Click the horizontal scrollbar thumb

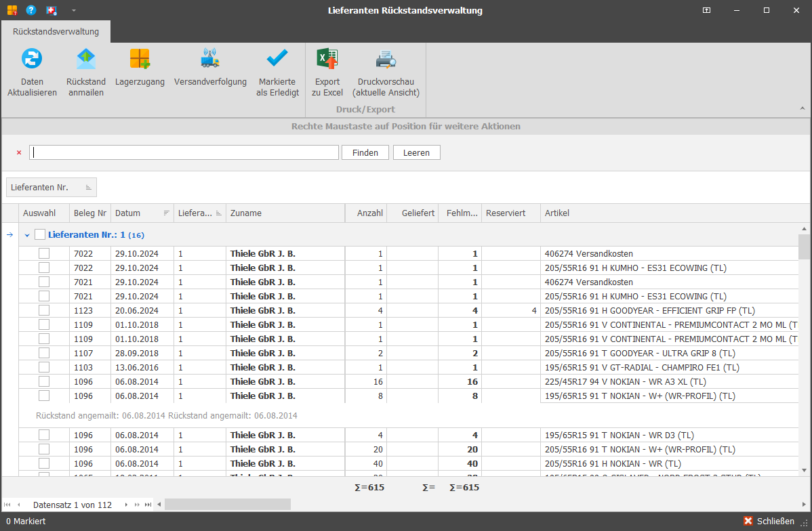pyautogui.click(x=227, y=504)
